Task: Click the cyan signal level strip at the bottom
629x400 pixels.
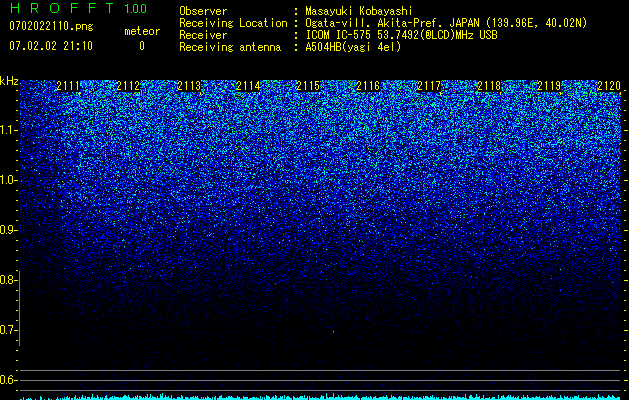Action: coord(321,397)
